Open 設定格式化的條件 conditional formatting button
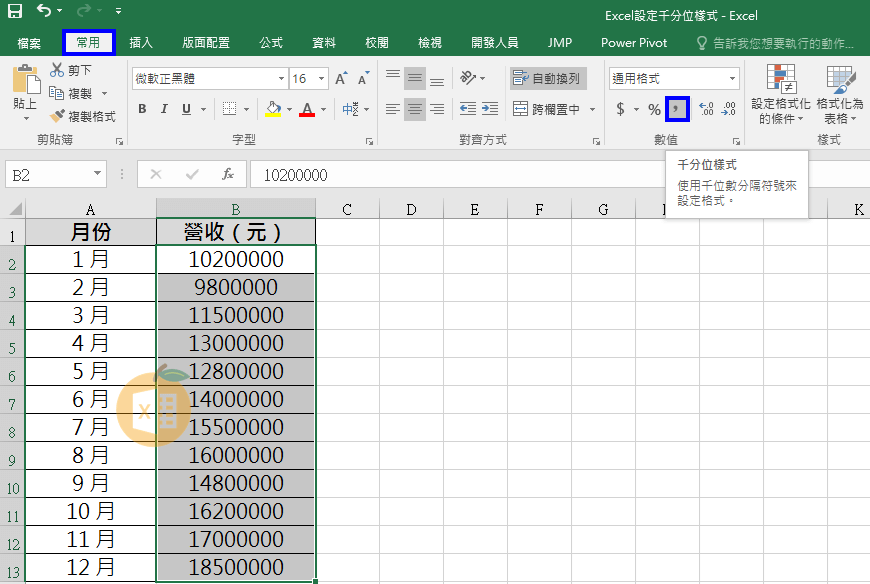Image resolution: width=870 pixels, height=584 pixels. [781, 95]
